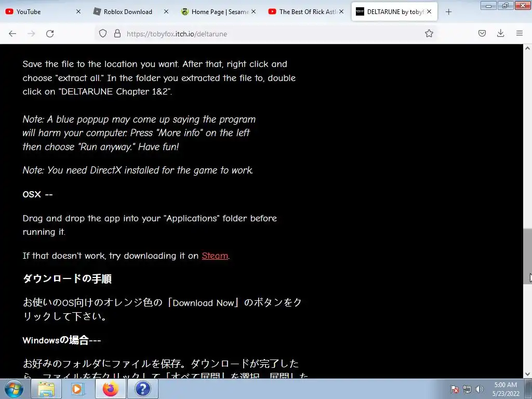
Task: Save page to Pocket
Action: [482, 33]
